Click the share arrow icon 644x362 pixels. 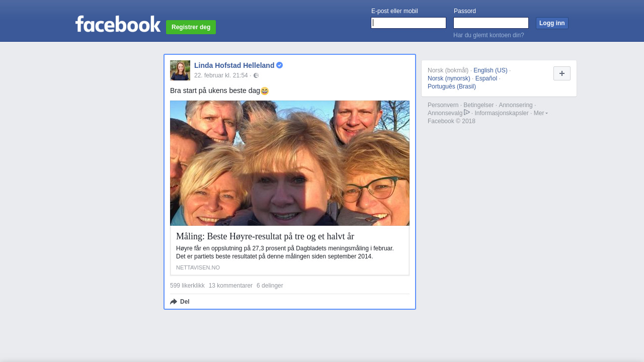pos(174,302)
